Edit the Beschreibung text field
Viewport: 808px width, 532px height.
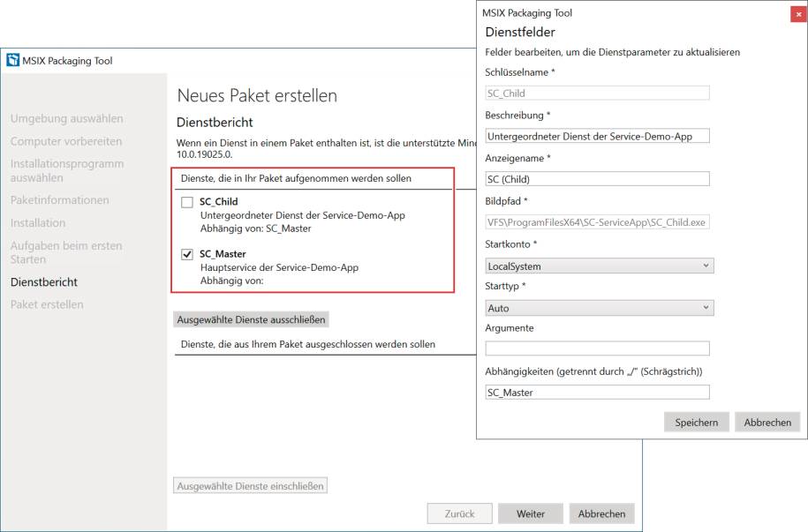(597, 136)
